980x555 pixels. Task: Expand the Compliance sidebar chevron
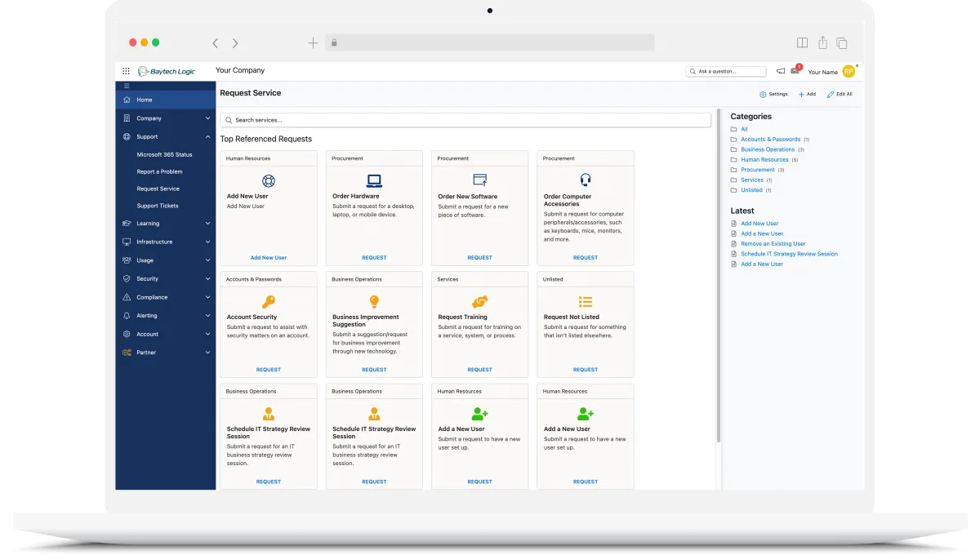tap(207, 297)
